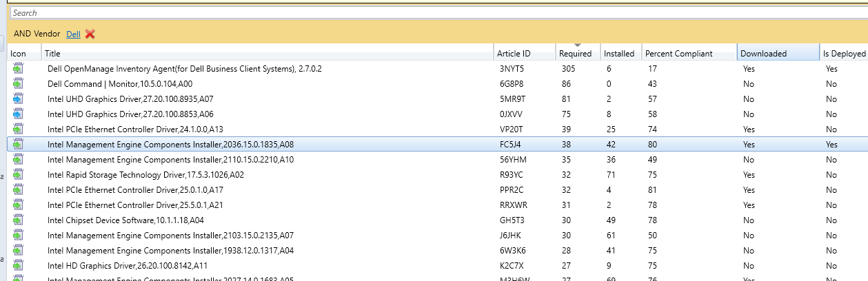Click Required value 86
Viewport: 868px width, 281px height.
tap(566, 84)
